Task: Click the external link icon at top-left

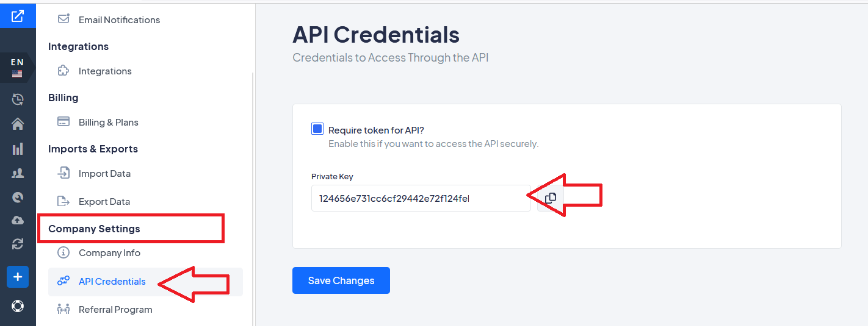Action: pos(18,16)
